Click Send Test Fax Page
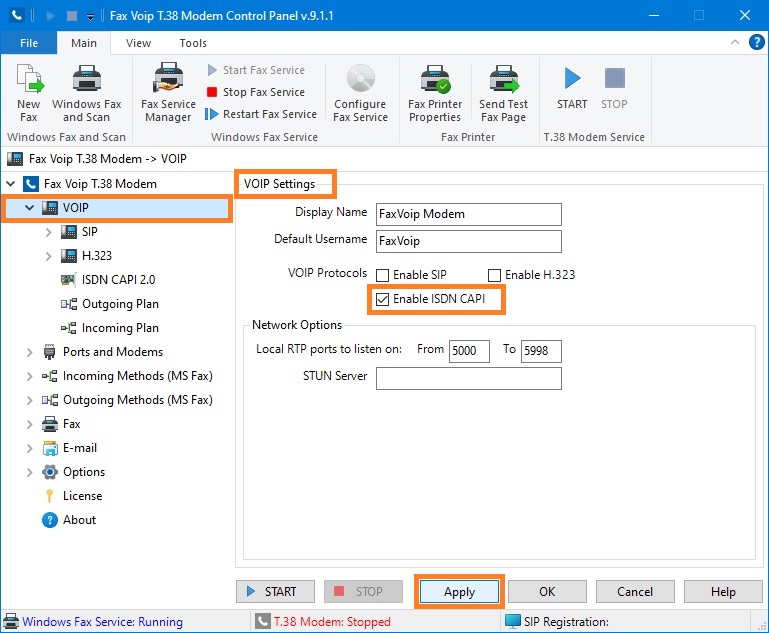The height and width of the screenshot is (633, 769). 504,93
